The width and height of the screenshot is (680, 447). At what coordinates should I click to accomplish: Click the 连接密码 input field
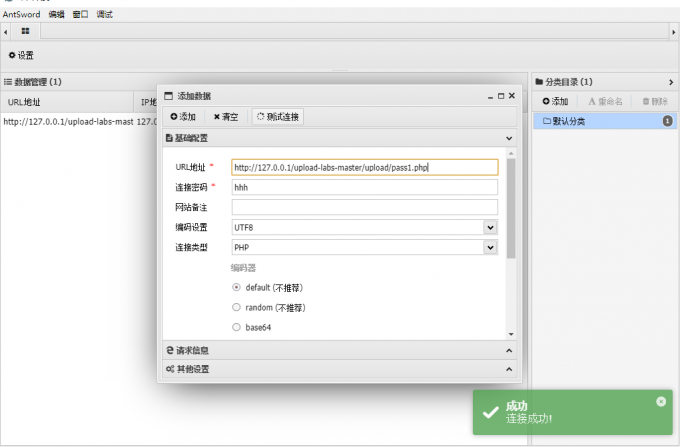pyautogui.click(x=365, y=187)
